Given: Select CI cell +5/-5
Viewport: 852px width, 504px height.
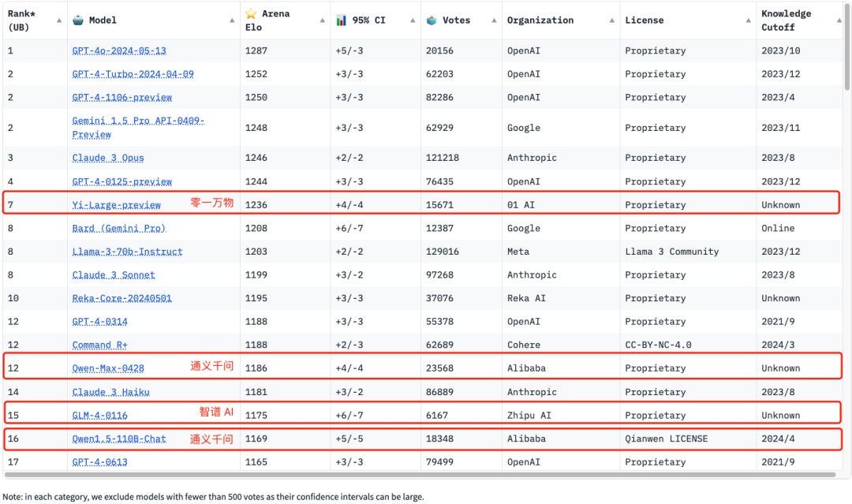Looking at the screenshot, I should (349, 439).
